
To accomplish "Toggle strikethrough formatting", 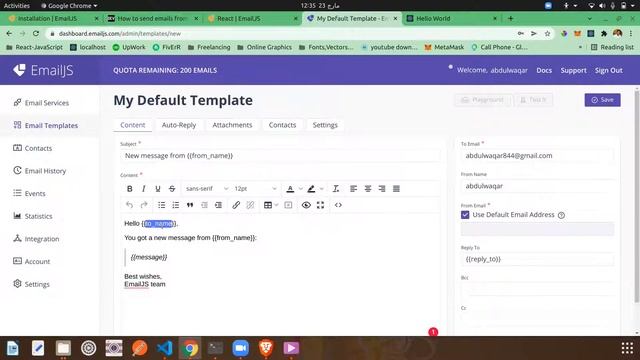I will 172,189.
